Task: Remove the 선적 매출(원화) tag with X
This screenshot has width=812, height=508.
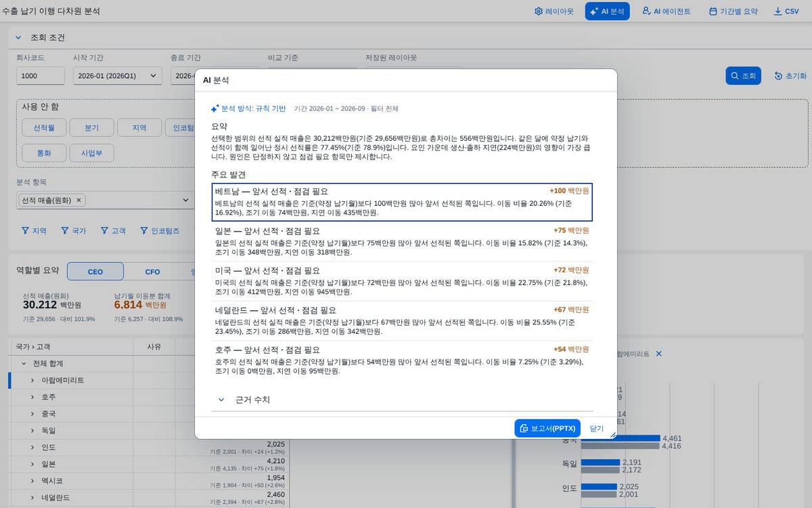Action: pyautogui.click(x=78, y=200)
